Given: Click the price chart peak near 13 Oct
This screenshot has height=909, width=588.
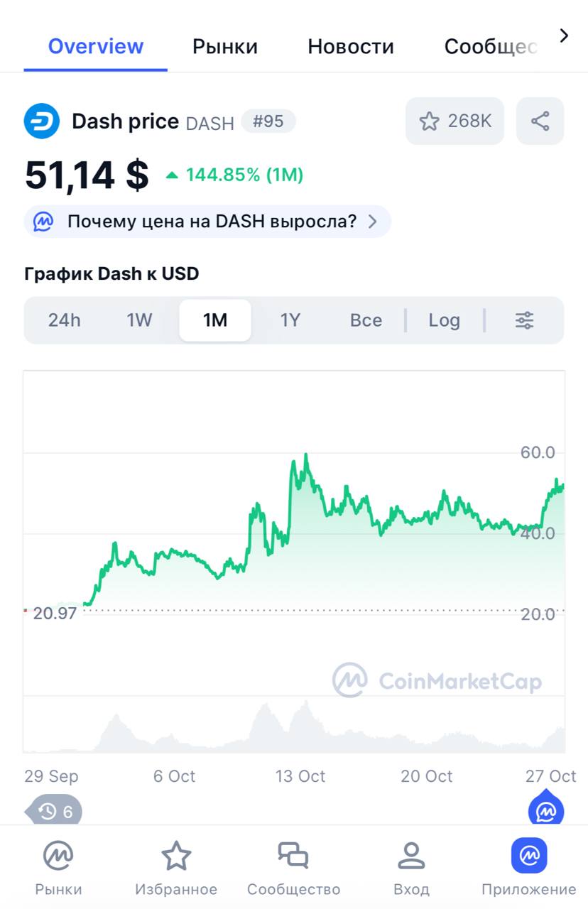Looking at the screenshot, I should [305, 454].
